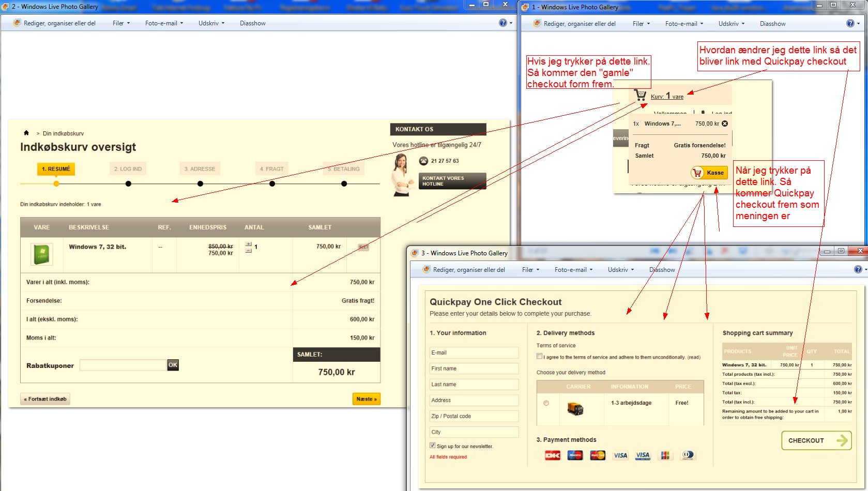Click 'Kurv: 1 vare' link
The image size is (868, 491).
click(667, 96)
